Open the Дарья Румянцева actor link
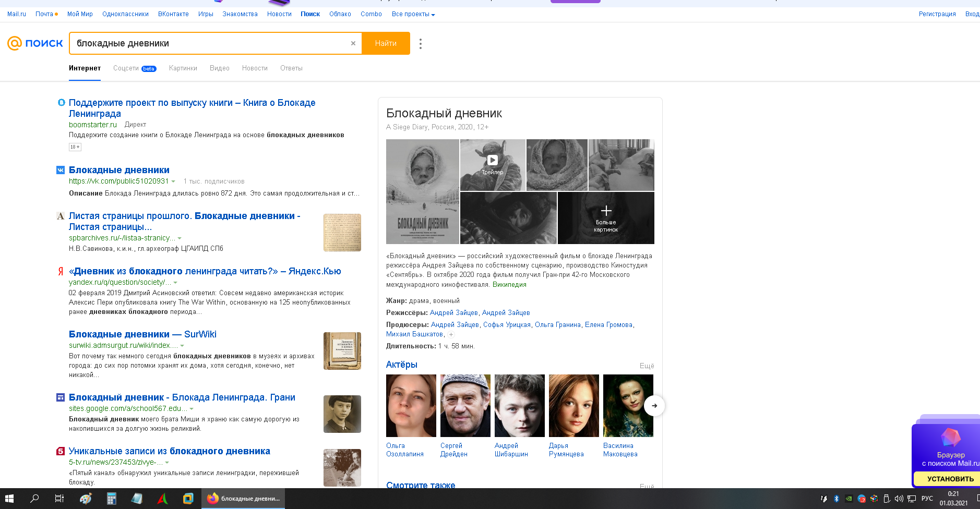980x509 pixels. 566,450
